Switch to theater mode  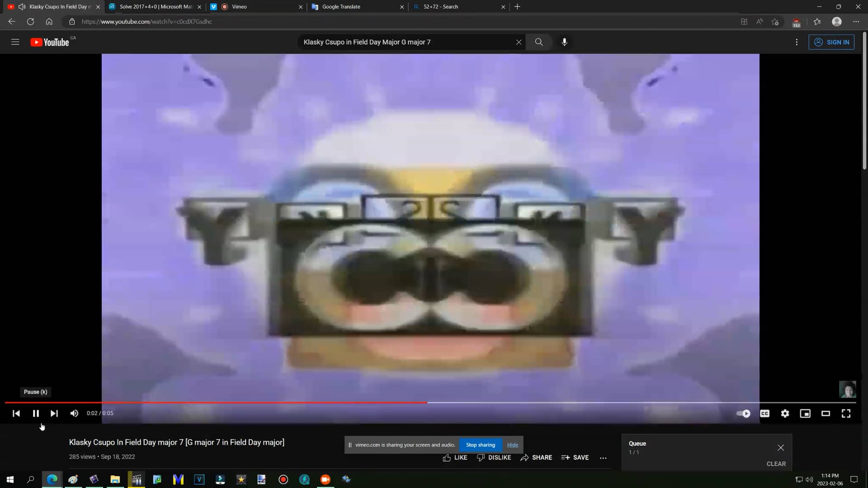point(826,413)
